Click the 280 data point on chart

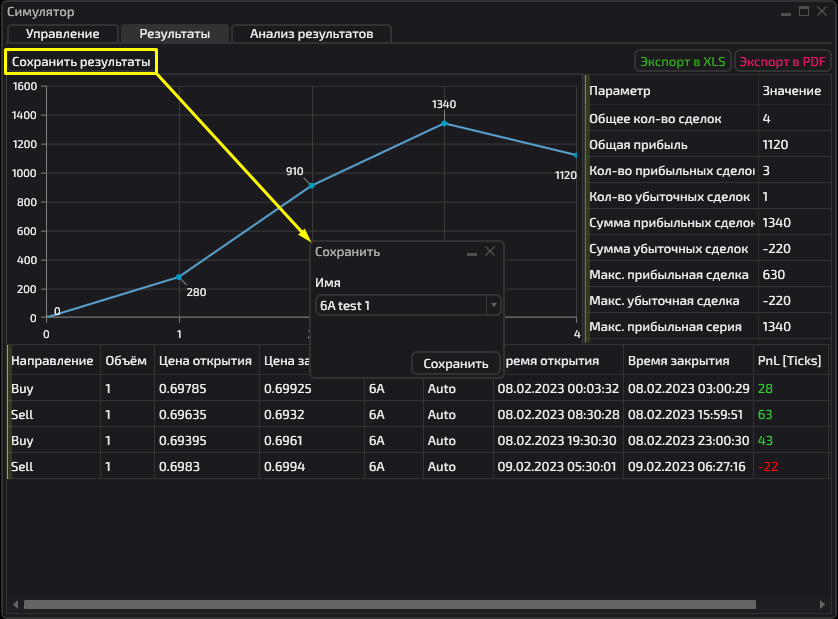coord(179,277)
